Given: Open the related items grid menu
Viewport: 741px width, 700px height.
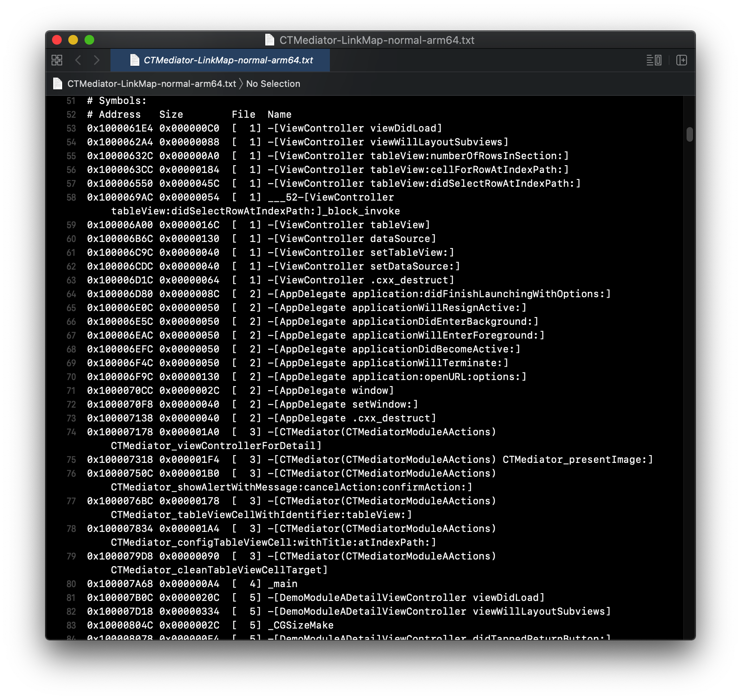Looking at the screenshot, I should tap(57, 60).
